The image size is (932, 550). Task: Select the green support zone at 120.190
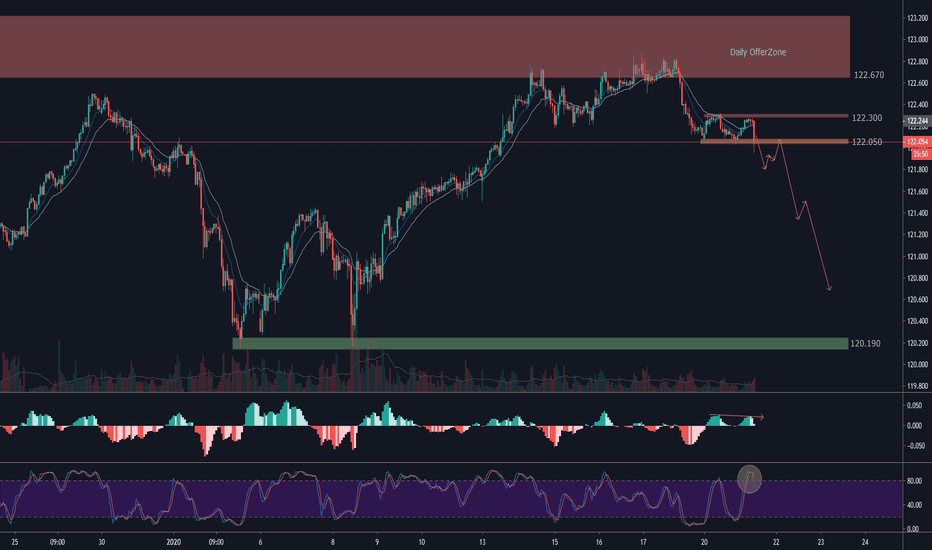tap(540, 343)
